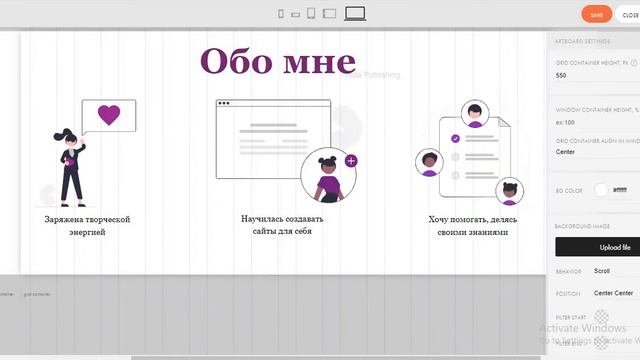Select text "Заряжена творческой энергией"

click(87, 225)
